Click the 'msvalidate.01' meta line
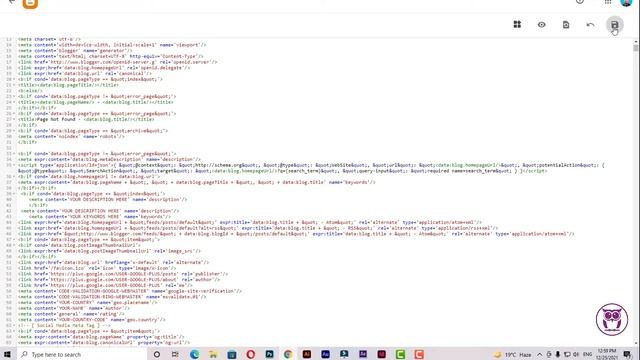The height and width of the screenshot is (360, 640). (112, 296)
